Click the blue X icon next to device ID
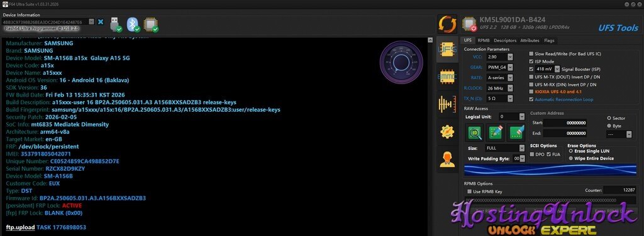This screenshot has width=644, height=236. coord(101,22)
